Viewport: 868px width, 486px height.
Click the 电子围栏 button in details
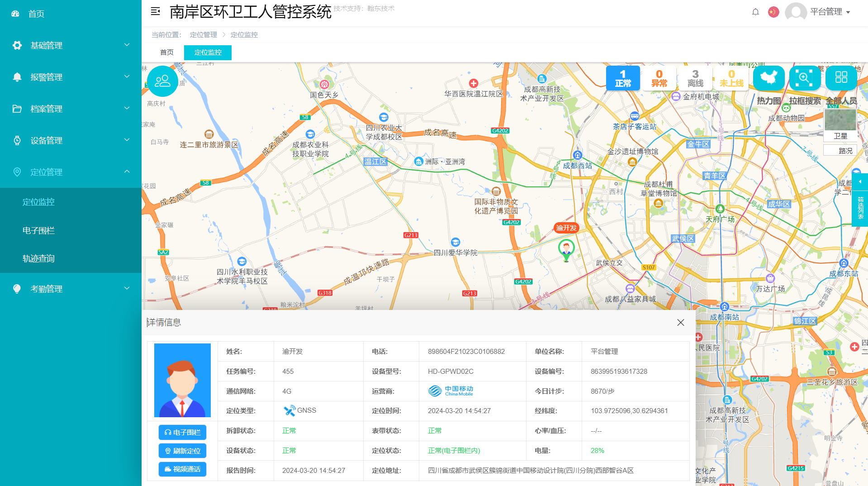tap(182, 433)
